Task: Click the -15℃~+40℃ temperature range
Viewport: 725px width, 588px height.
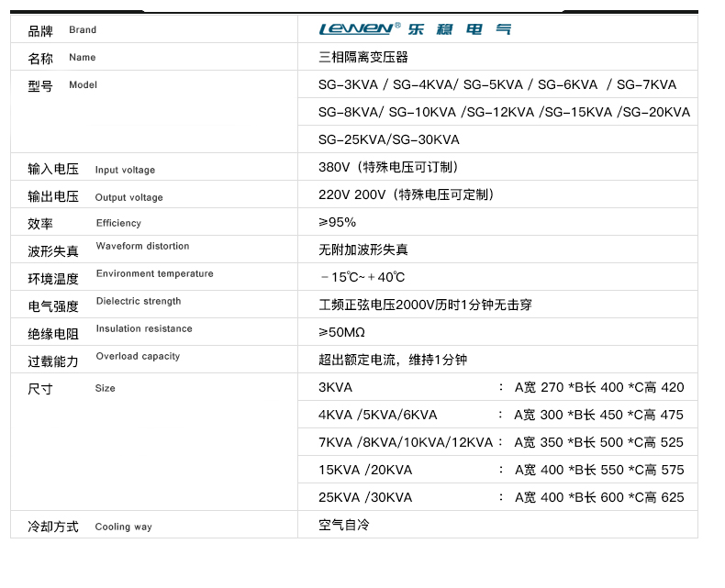Action: coord(362,277)
